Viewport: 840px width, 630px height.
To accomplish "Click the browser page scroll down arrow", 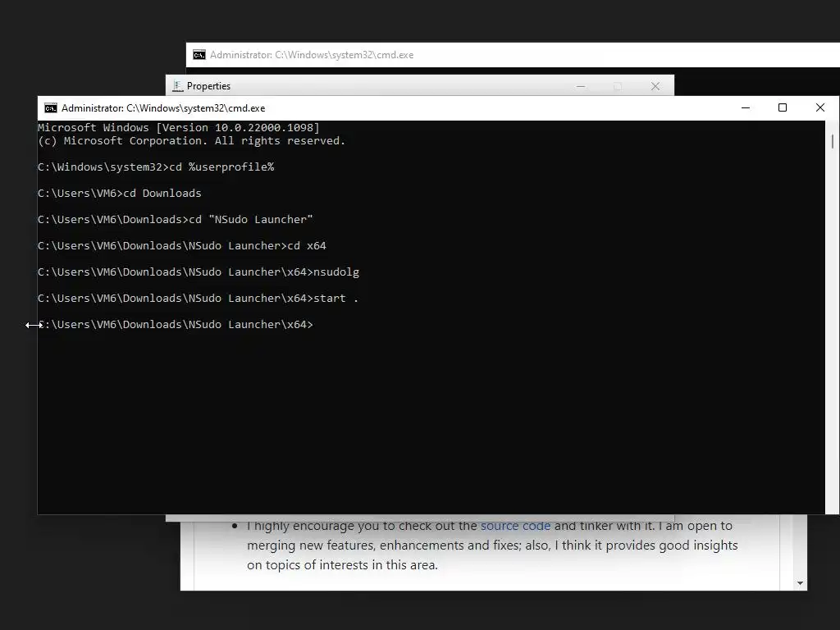I will coord(801,583).
